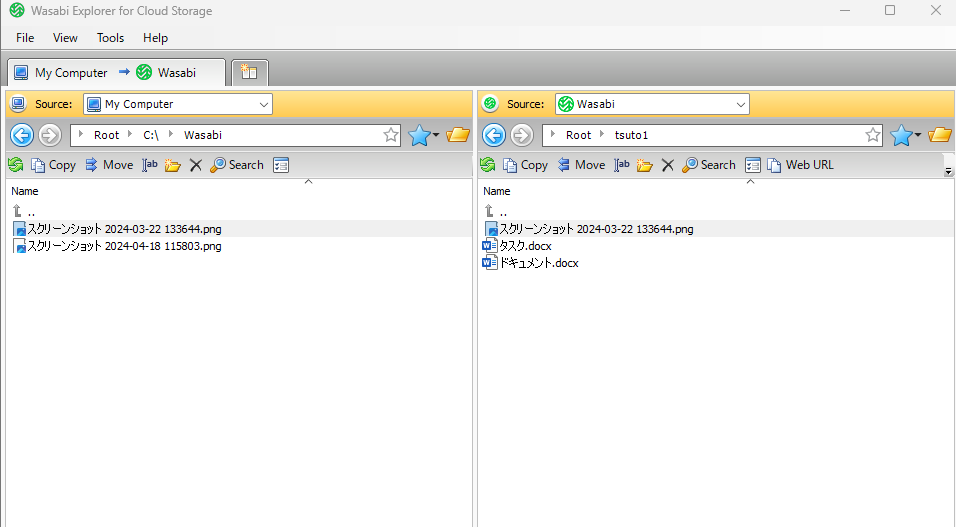Open the blue star favorites menu, left pane
This screenshot has height=527, width=956.
423,135
